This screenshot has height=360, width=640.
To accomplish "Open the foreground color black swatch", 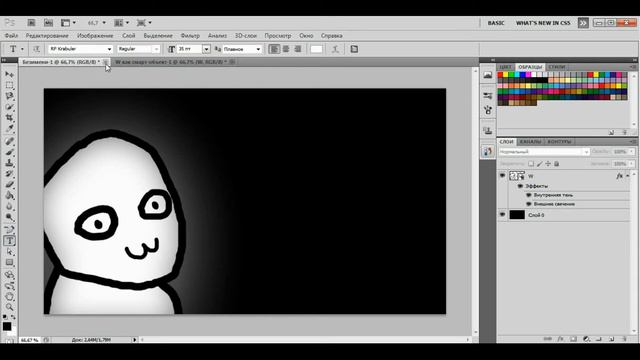I will 7,326.
